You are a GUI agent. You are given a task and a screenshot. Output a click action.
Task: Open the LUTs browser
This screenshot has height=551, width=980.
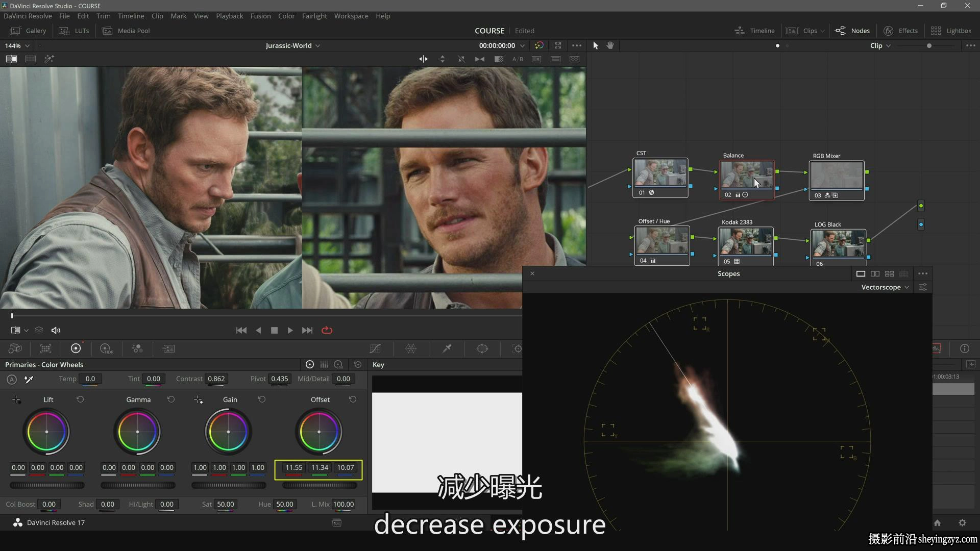[x=74, y=31]
